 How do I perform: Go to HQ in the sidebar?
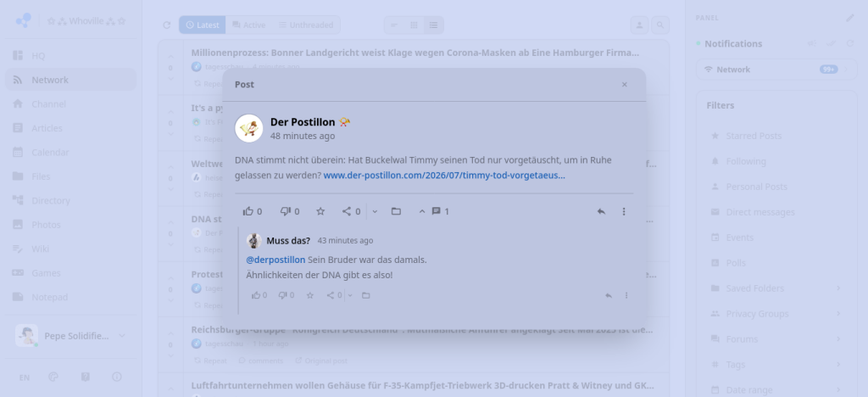pyautogui.click(x=71, y=55)
